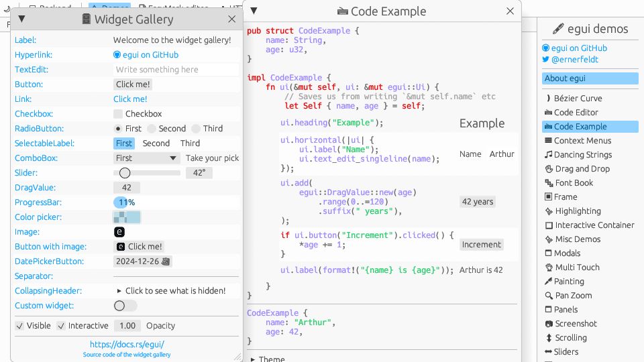Image resolution: width=644 pixels, height=362 pixels.
Task: Click the Code Editor keyboard icon
Action: coord(548,113)
